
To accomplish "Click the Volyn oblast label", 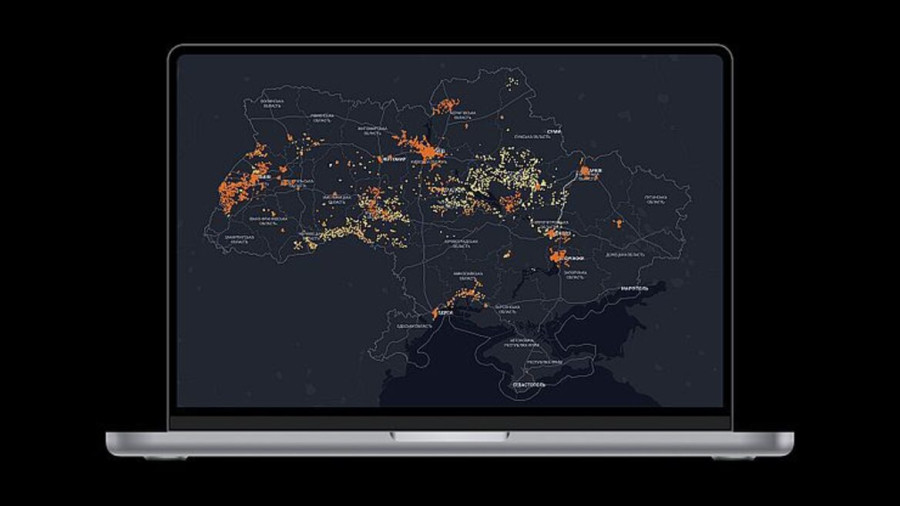I will pos(273,102).
